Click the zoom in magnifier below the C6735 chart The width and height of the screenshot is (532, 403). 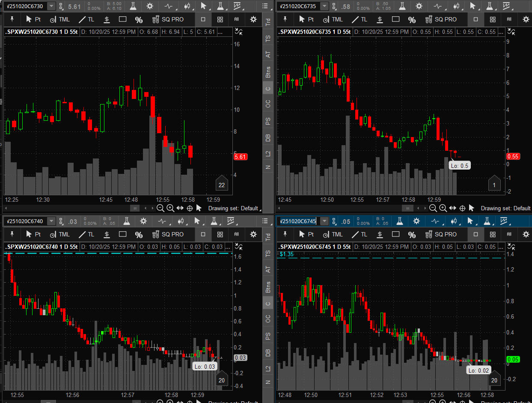pos(443,208)
